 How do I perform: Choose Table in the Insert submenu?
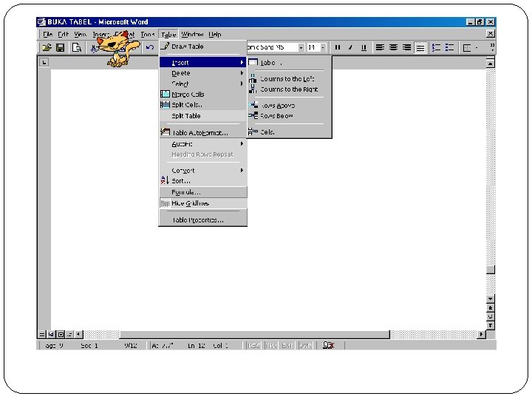click(x=290, y=63)
